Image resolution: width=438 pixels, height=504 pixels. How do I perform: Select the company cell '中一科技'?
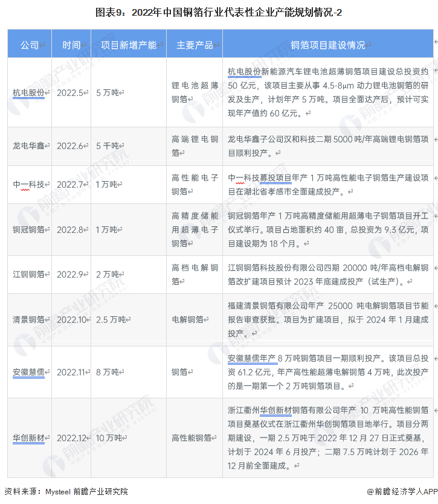click(28, 185)
